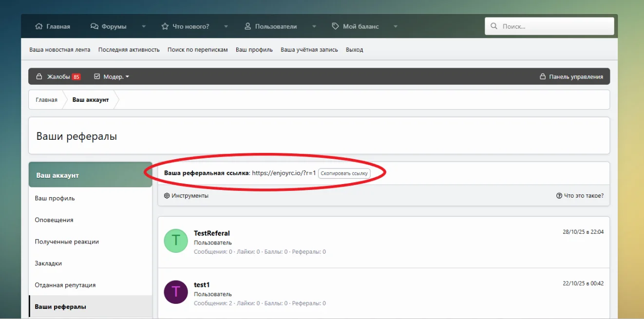Expand the Мой баланс dropdown arrow

396,26
